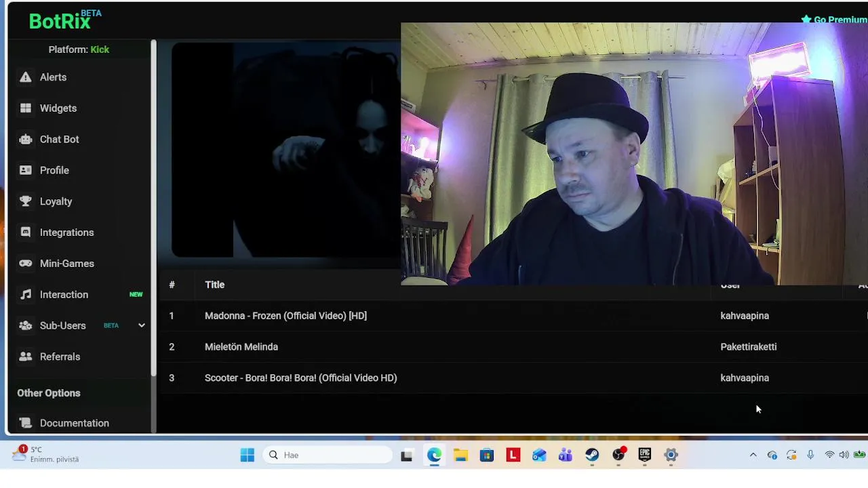Open Steam from the taskbar

(592, 455)
